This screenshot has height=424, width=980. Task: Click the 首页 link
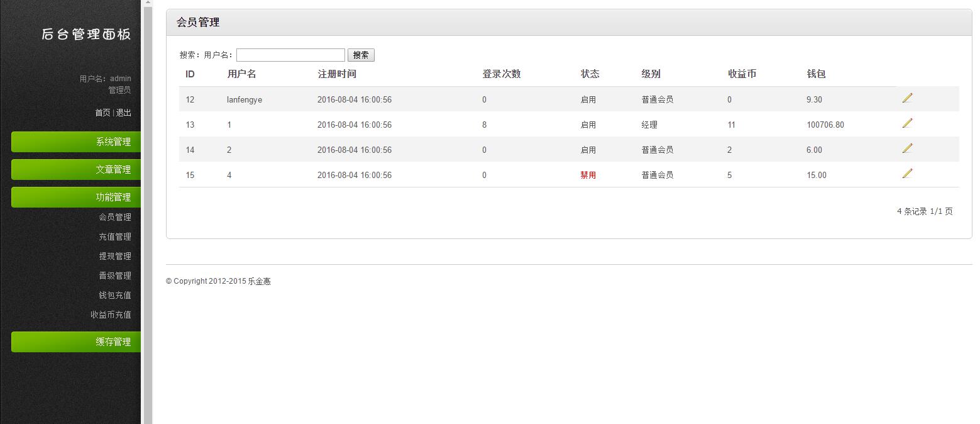tap(102, 113)
